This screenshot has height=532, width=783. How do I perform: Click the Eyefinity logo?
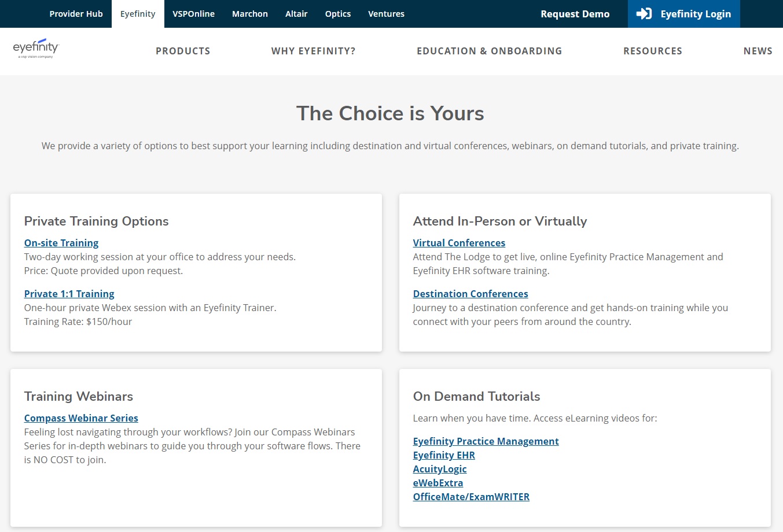tap(36, 49)
